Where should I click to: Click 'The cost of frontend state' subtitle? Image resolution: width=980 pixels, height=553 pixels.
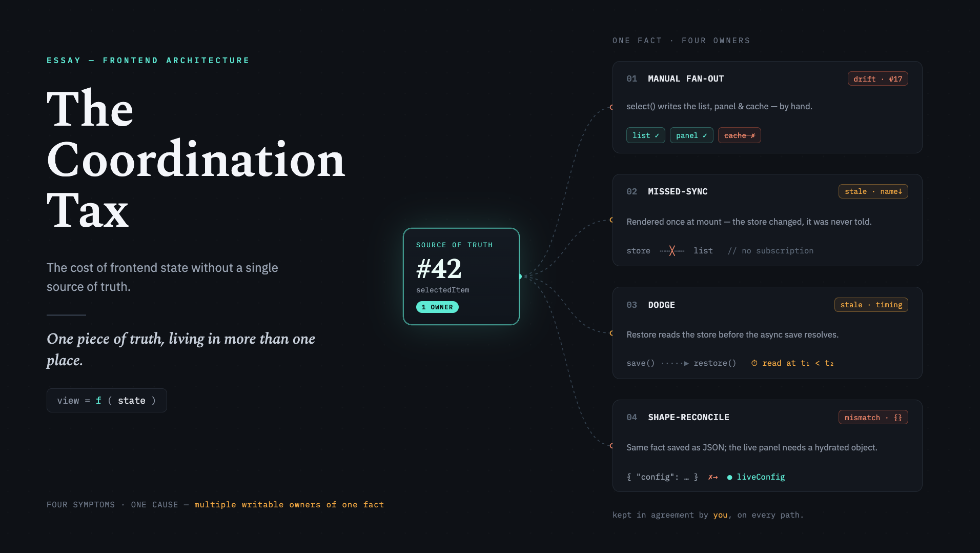pos(162,277)
